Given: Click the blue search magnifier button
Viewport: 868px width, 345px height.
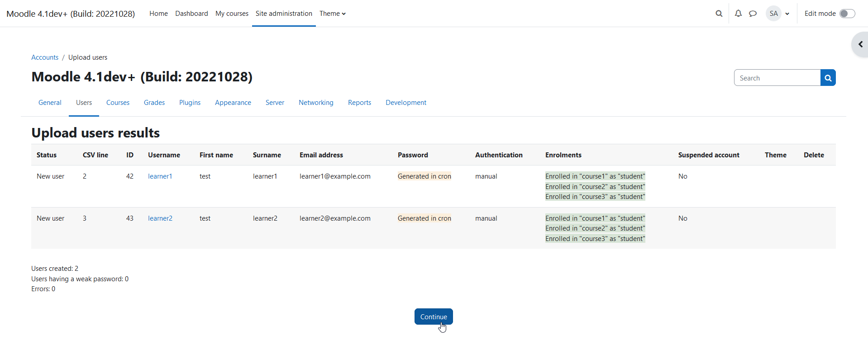Looking at the screenshot, I should coord(828,78).
